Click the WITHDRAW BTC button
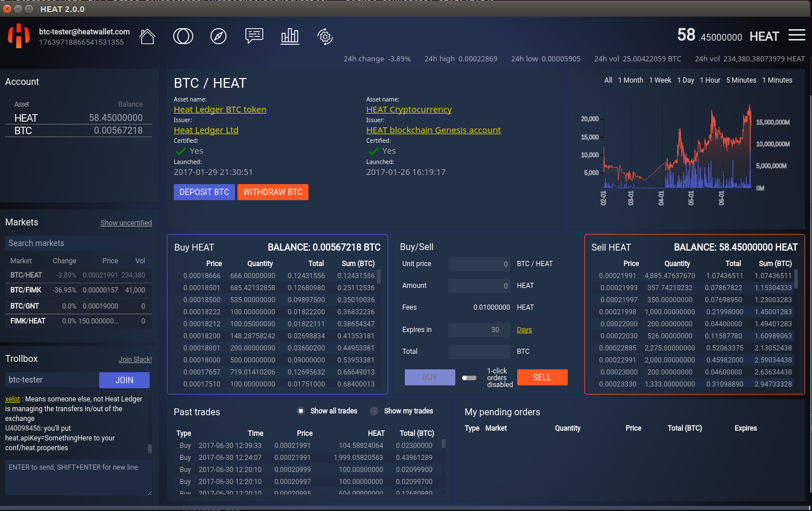 [x=272, y=192]
